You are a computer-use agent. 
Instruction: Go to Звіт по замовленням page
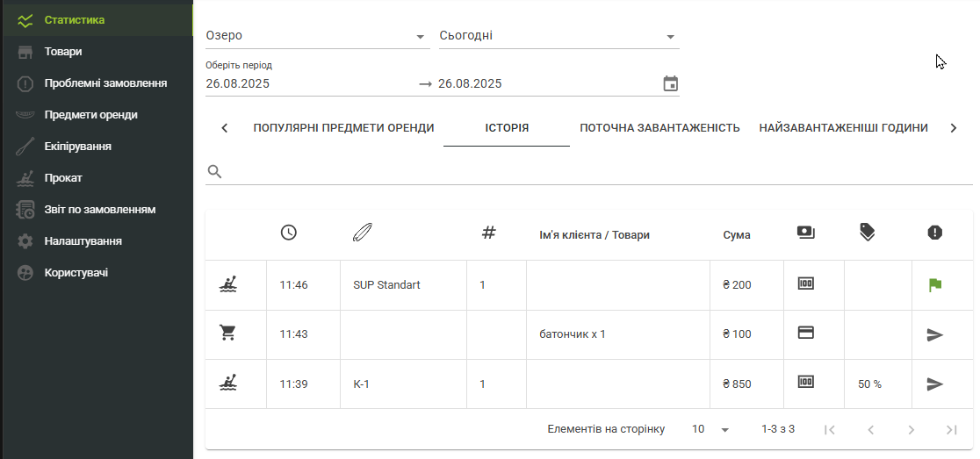point(99,210)
